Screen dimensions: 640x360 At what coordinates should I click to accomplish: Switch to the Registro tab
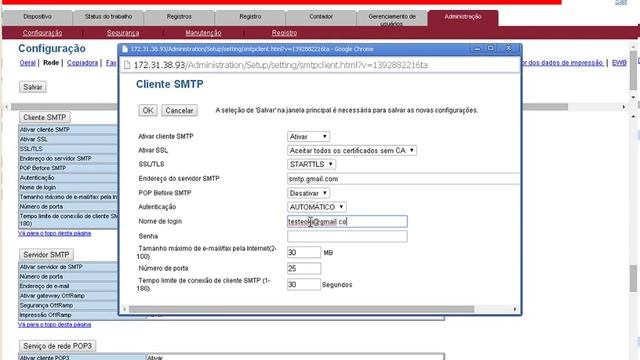250,17
